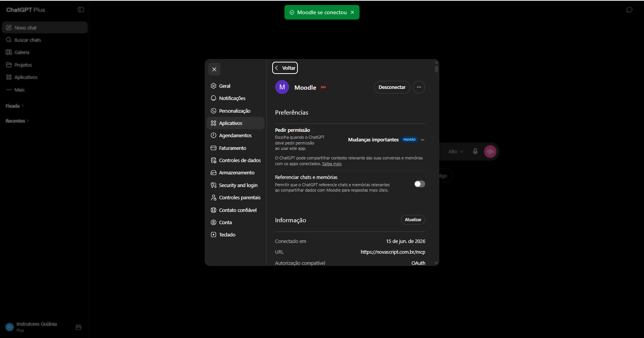Screen dimensions: 644x338
Task: Open Armazenamento settings tab
Action: [235, 172]
